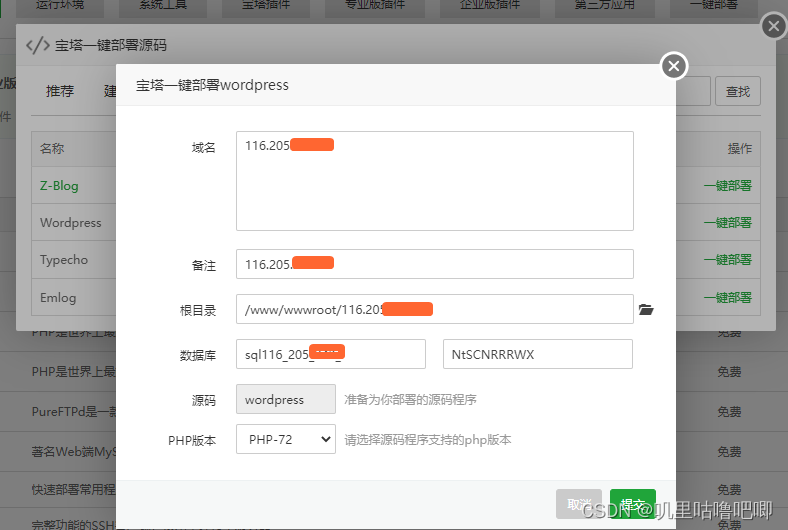The width and height of the screenshot is (788, 530).
Task: Click the 名称 column header
Action: 52,148
